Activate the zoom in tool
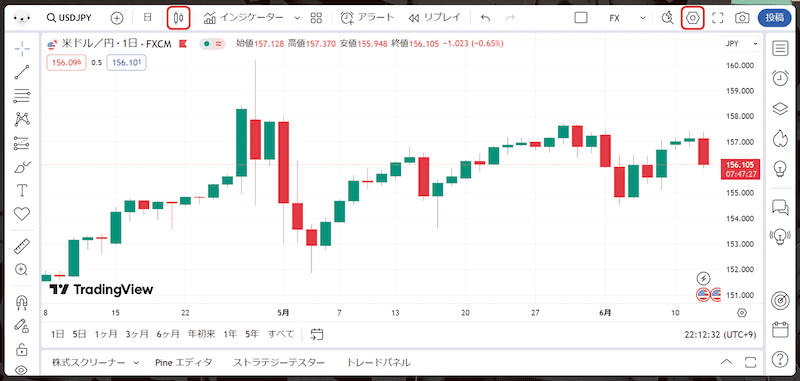 (x=22, y=270)
